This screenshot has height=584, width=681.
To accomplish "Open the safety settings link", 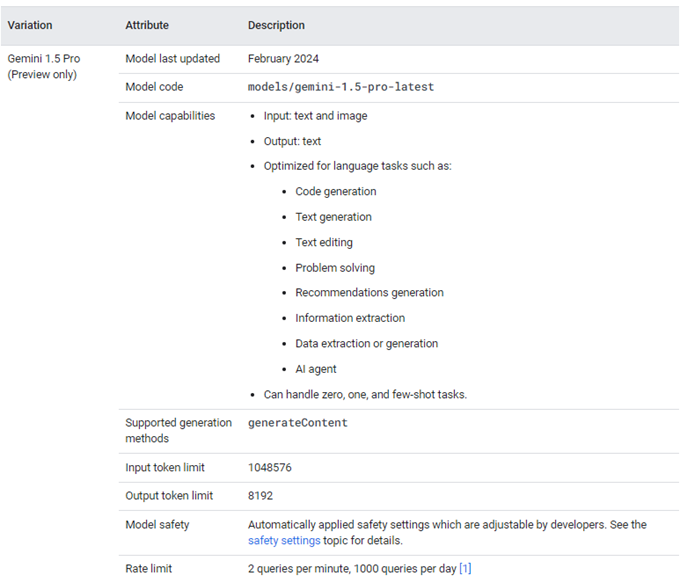I will (284, 541).
